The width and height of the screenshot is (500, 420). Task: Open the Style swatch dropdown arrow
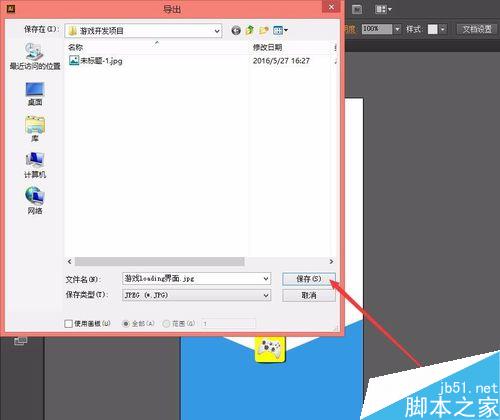442,29
